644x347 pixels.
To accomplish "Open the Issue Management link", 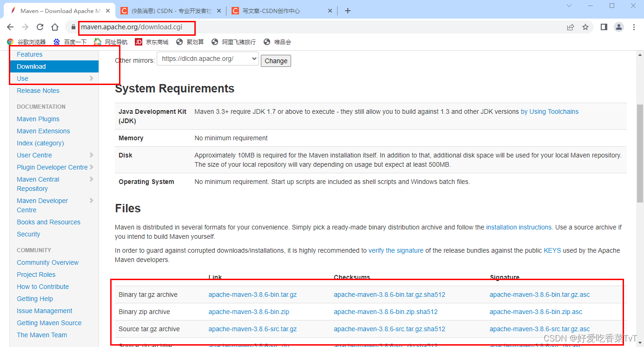I will click(45, 311).
